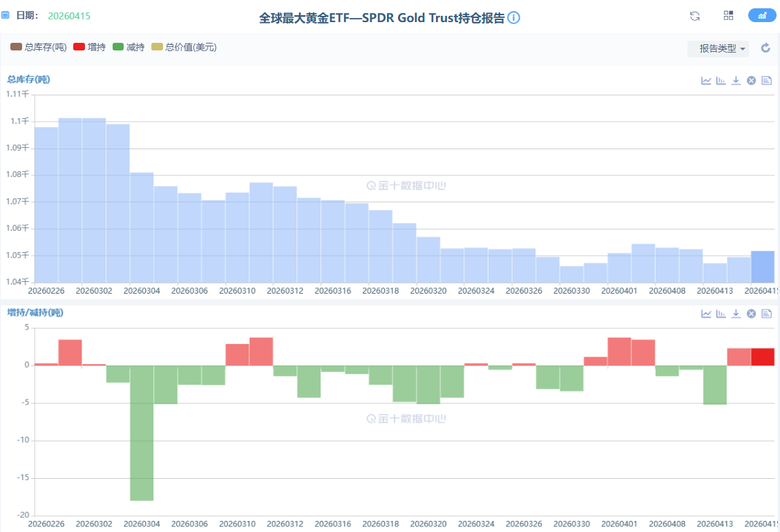Click the reload arrow next to 报告类型
The image size is (780, 532).
[765, 48]
